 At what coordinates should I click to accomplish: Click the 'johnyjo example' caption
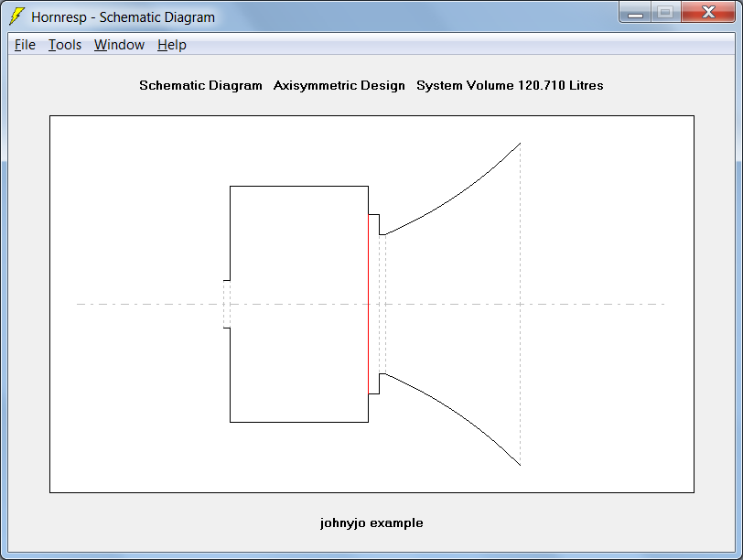point(371,523)
